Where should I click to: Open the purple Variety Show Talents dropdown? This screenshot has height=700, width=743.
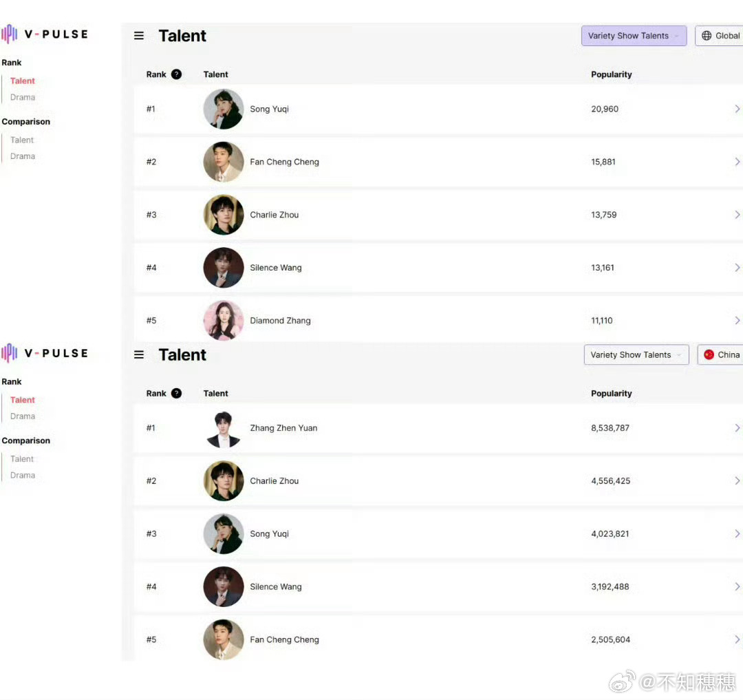click(634, 36)
